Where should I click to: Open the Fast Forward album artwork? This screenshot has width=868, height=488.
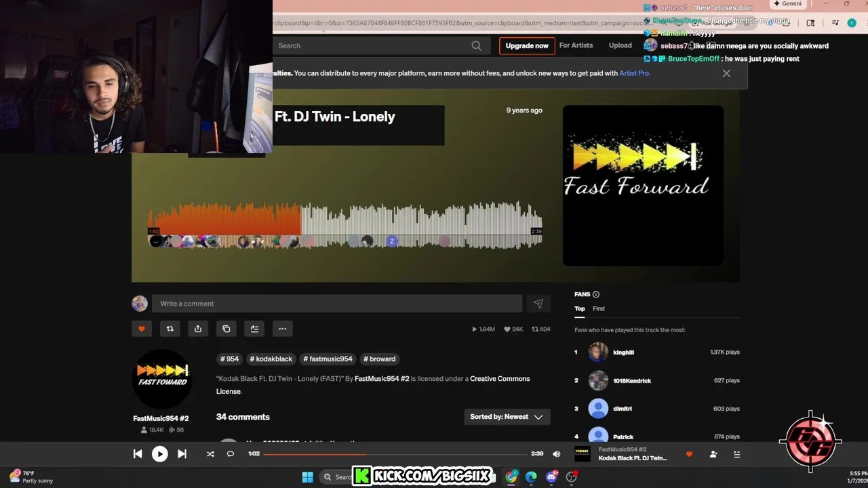[643, 185]
